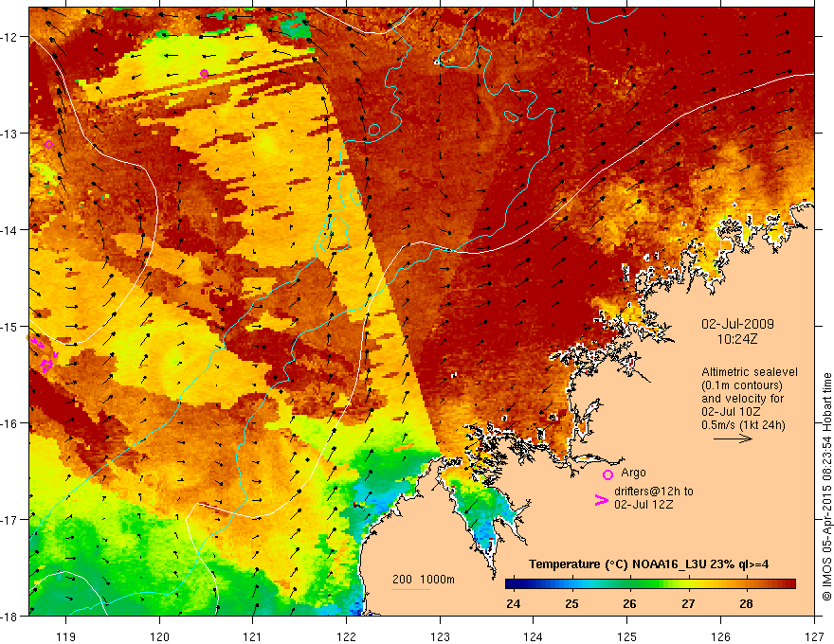Viewport: 834px width, 644px height.
Task: Click the longitude axis label '120'
Action: click(159, 636)
